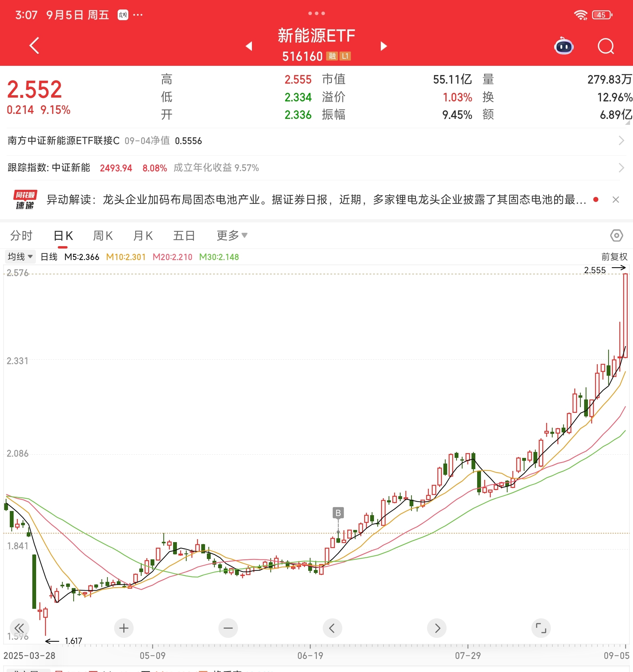Screen dimensions: 633x672
Task: Tap the current price 2.552
Action: click(x=34, y=90)
